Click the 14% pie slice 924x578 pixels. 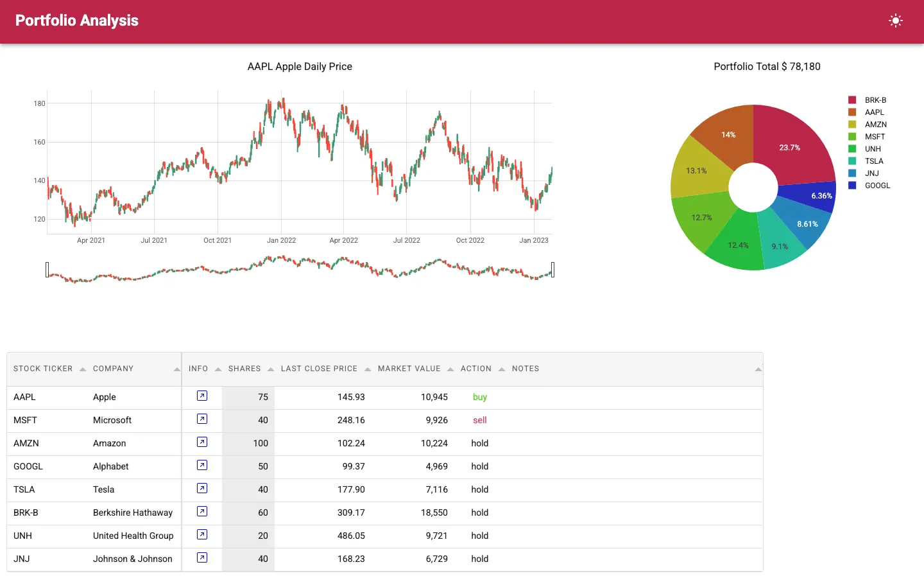click(x=727, y=134)
